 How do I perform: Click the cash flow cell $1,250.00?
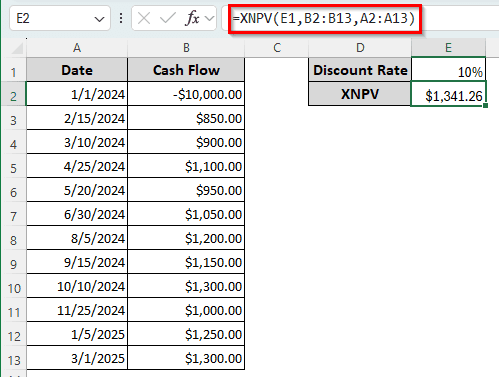click(x=186, y=334)
